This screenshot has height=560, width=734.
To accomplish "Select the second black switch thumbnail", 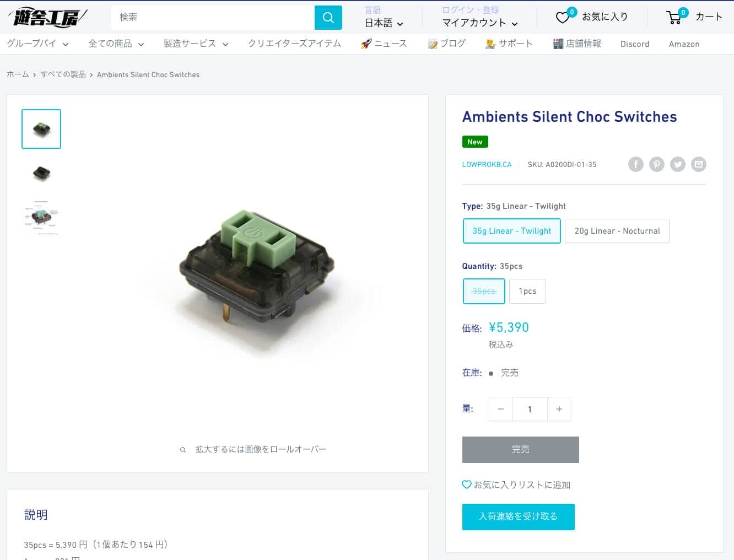I will [x=41, y=173].
